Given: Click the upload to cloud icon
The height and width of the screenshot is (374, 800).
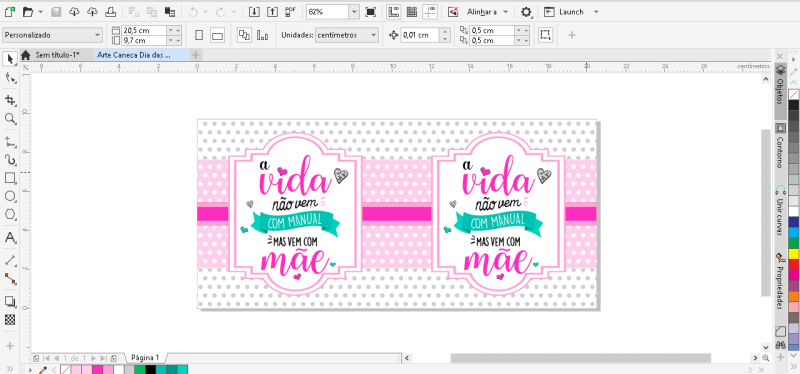Looking at the screenshot, I should point(92,11).
